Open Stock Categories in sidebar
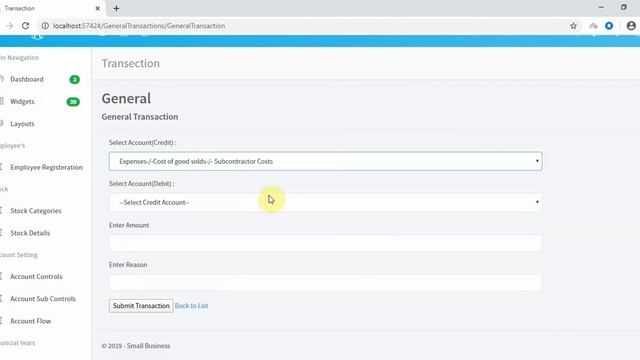The width and height of the screenshot is (640, 360). coord(36,211)
